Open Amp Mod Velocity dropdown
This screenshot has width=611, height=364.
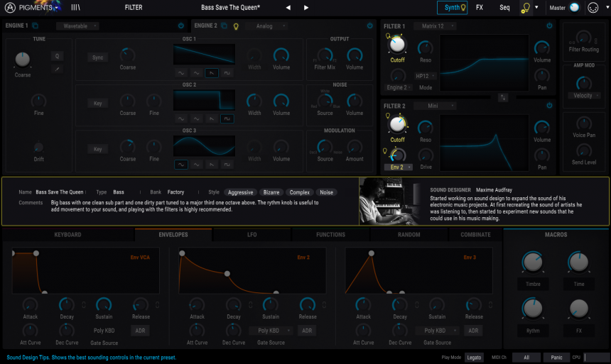584,95
